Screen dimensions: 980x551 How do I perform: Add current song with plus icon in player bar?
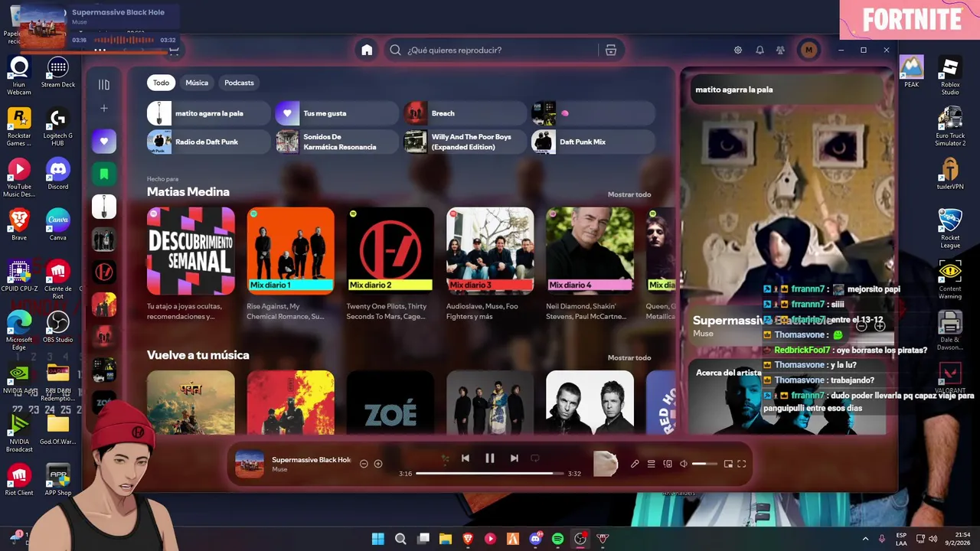378,464
